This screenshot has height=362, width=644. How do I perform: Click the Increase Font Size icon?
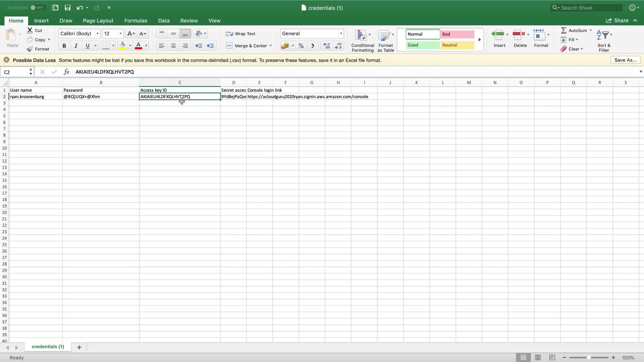coord(131,34)
